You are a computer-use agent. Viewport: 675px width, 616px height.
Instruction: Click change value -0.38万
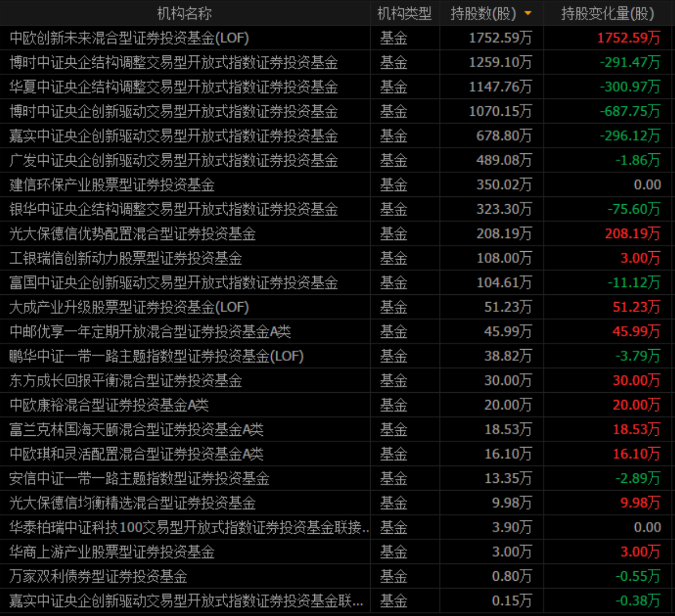pyautogui.click(x=638, y=601)
